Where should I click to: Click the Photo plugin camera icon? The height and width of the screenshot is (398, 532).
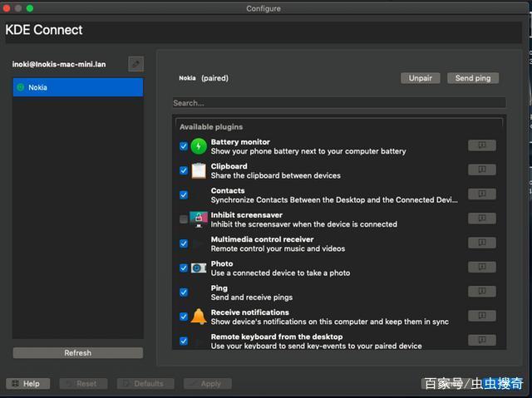coord(199,268)
